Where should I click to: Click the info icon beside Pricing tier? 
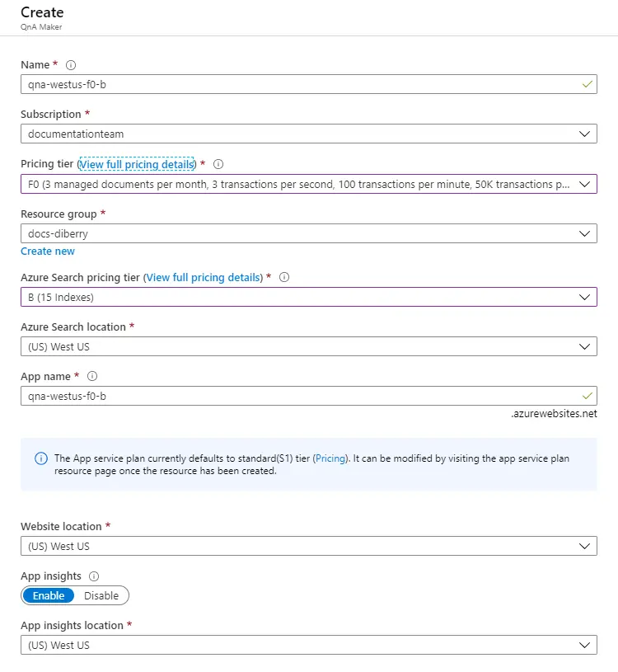218,164
